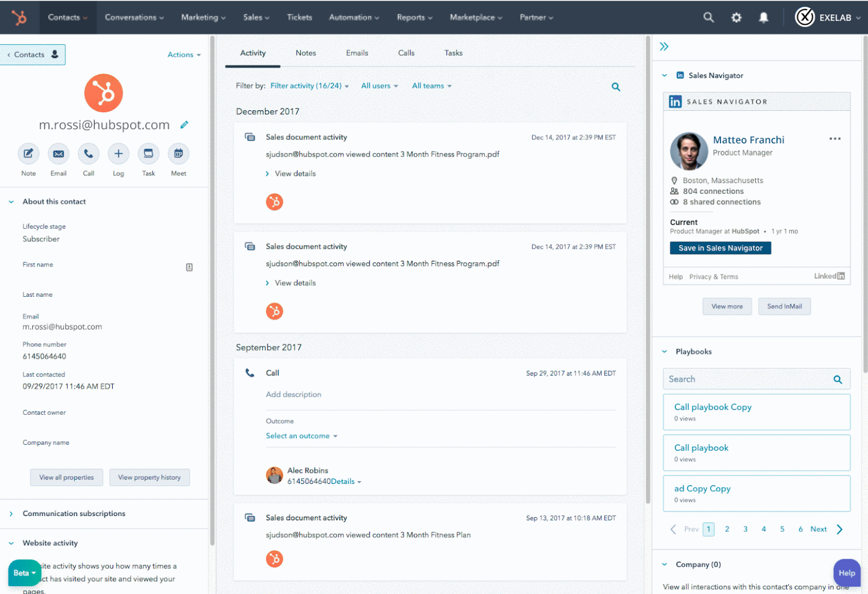The width and height of the screenshot is (868, 594).
Task: Switch to the Notes tab
Action: [305, 53]
